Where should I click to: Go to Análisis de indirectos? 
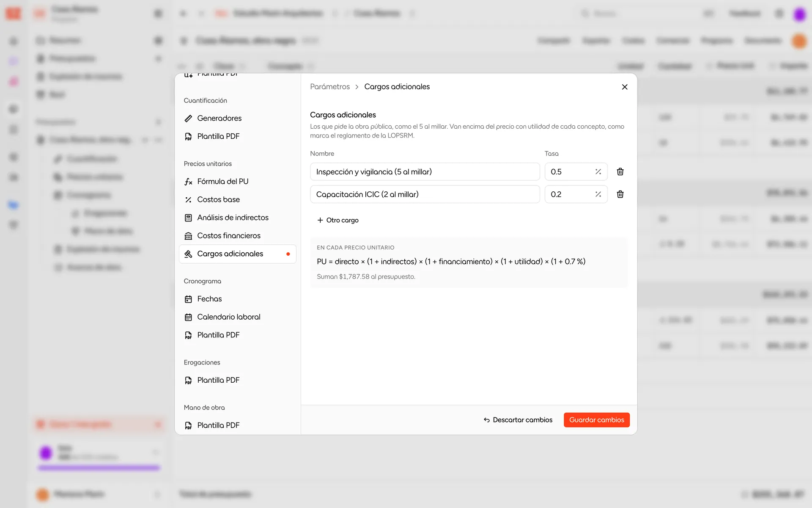tap(238, 218)
